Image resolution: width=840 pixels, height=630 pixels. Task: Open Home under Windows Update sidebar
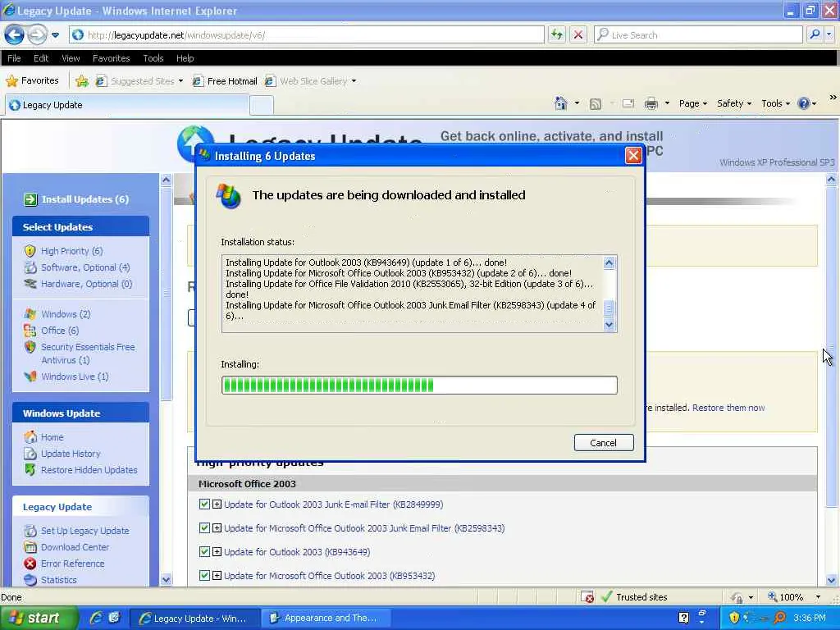[x=52, y=437]
